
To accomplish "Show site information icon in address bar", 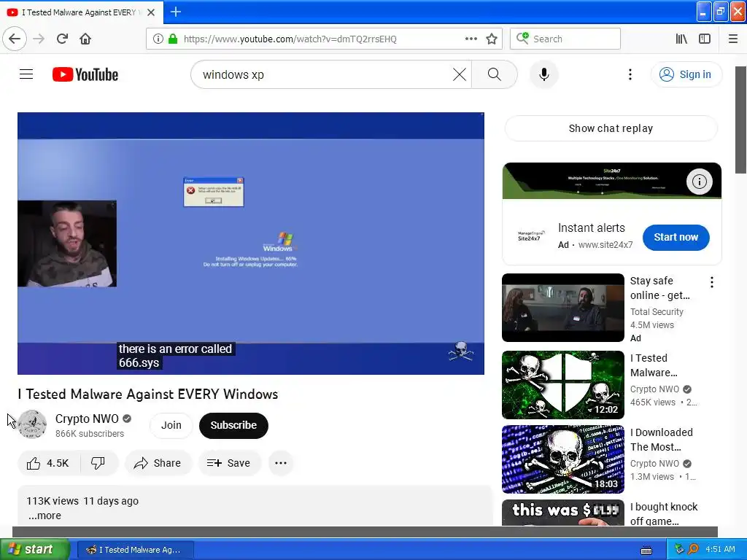I will [158, 39].
